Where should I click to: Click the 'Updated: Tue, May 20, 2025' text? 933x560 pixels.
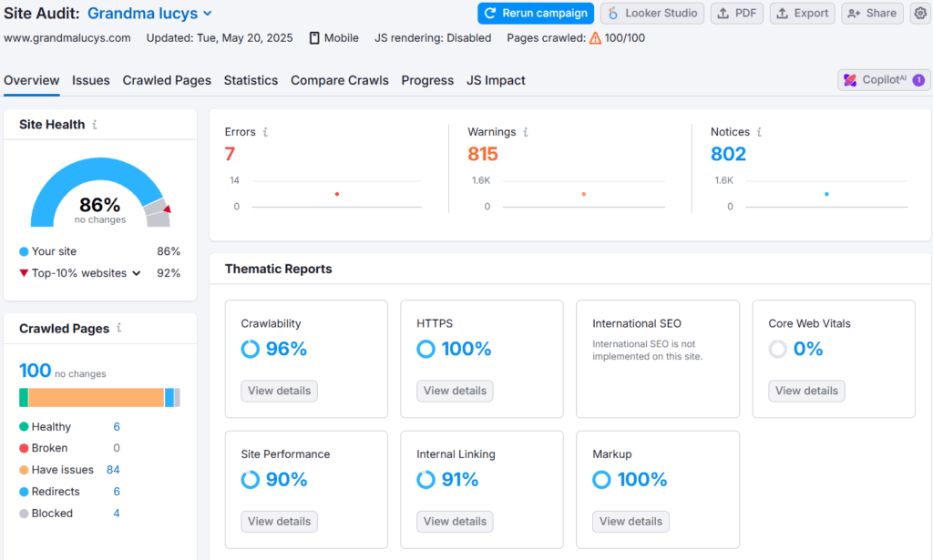pos(220,38)
